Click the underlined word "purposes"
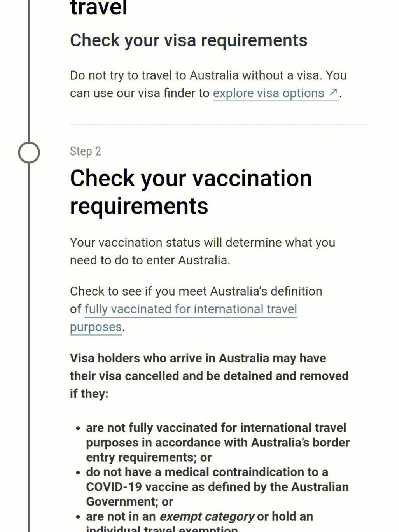Screen dimensions: 399x532 point(96,327)
